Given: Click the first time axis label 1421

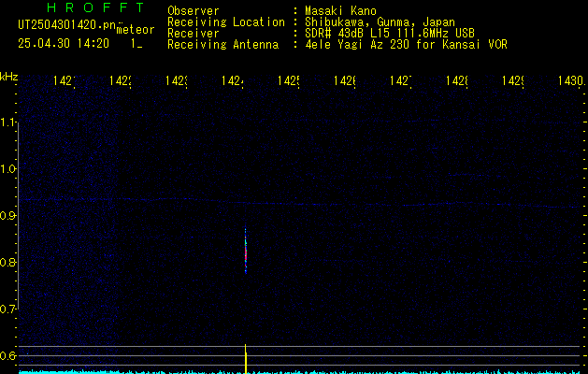Looking at the screenshot, I should 65,80.
